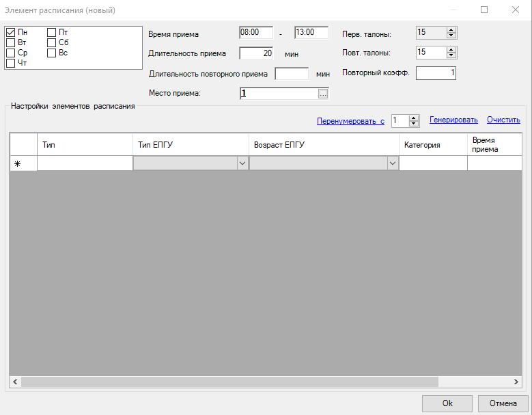Select the Тип column header
The image size is (532, 415).
[85, 145]
